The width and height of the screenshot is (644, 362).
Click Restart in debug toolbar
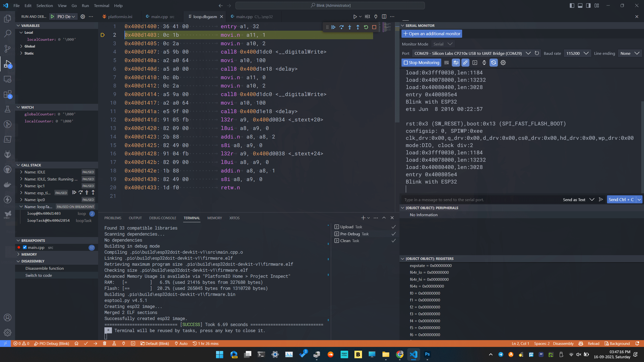366,27
